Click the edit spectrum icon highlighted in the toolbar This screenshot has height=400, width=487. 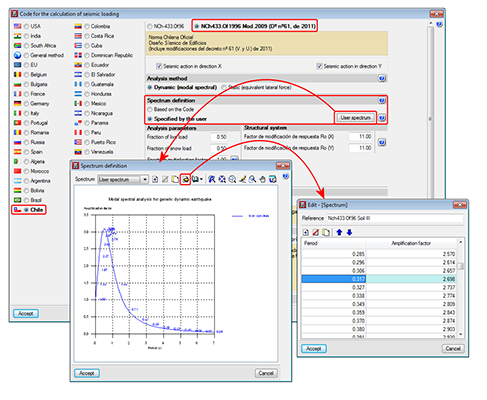point(185,179)
